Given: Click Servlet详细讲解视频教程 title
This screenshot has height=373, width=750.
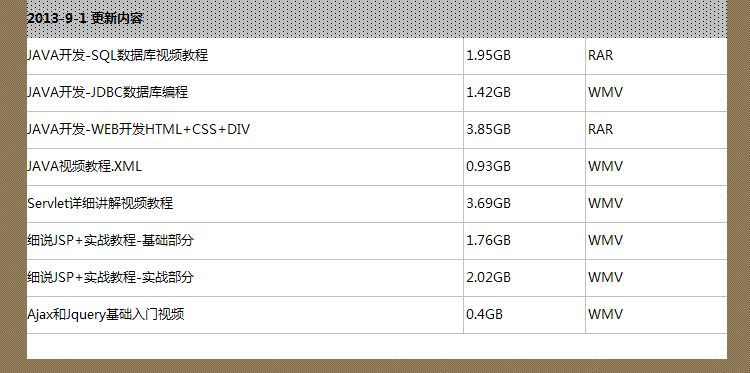Looking at the screenshot, I should coord(100,204).
